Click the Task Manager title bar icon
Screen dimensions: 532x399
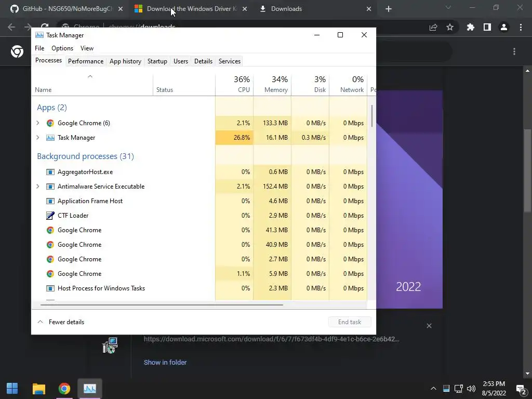point(39,35)
